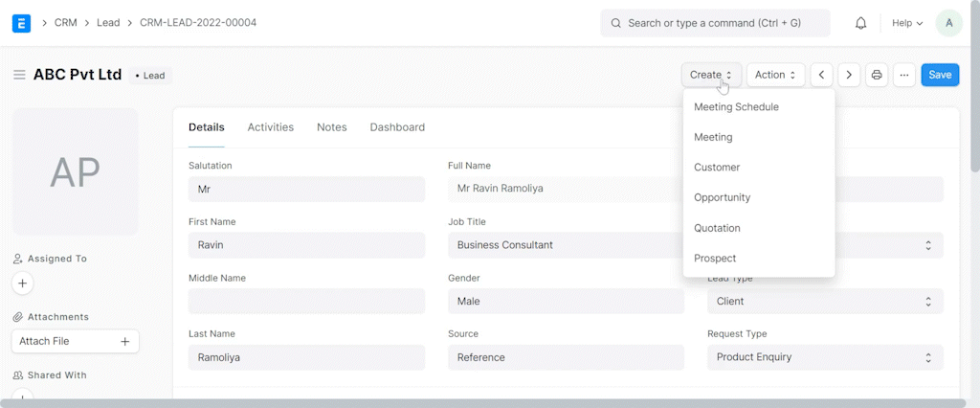Choose Quotation in the Create menu
This screenshot has height=408, width=980.
(x=717, y=228)
